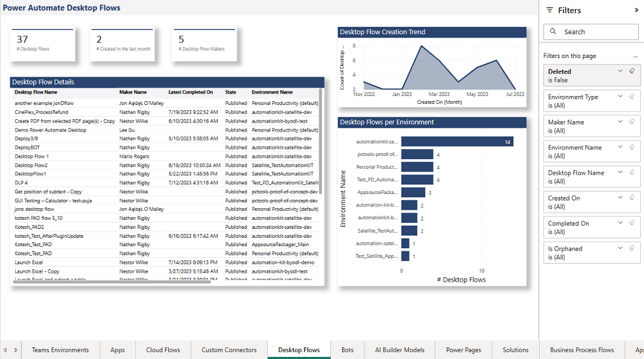Image resolution: width=644 pixels, height=359 pixels.
Task: Sort table by Desktop Flow Name column header
Action: pyautogui.click(x=36, y=92)
